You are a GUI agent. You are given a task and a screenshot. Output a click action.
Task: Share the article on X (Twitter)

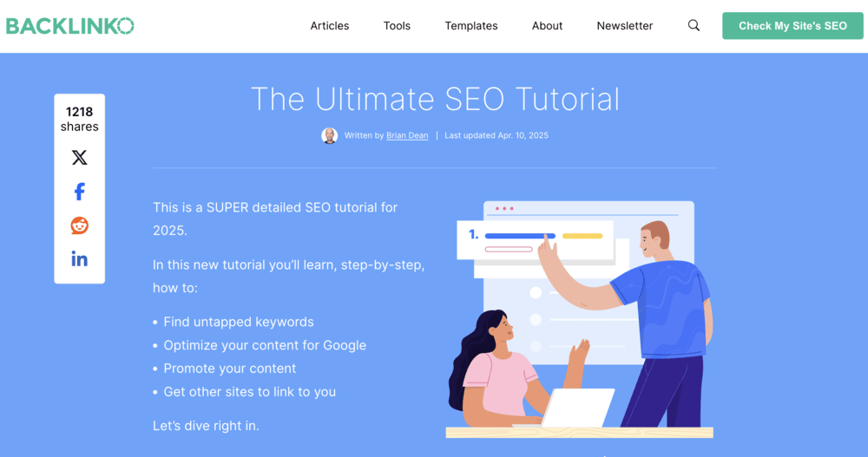[79, 158]
